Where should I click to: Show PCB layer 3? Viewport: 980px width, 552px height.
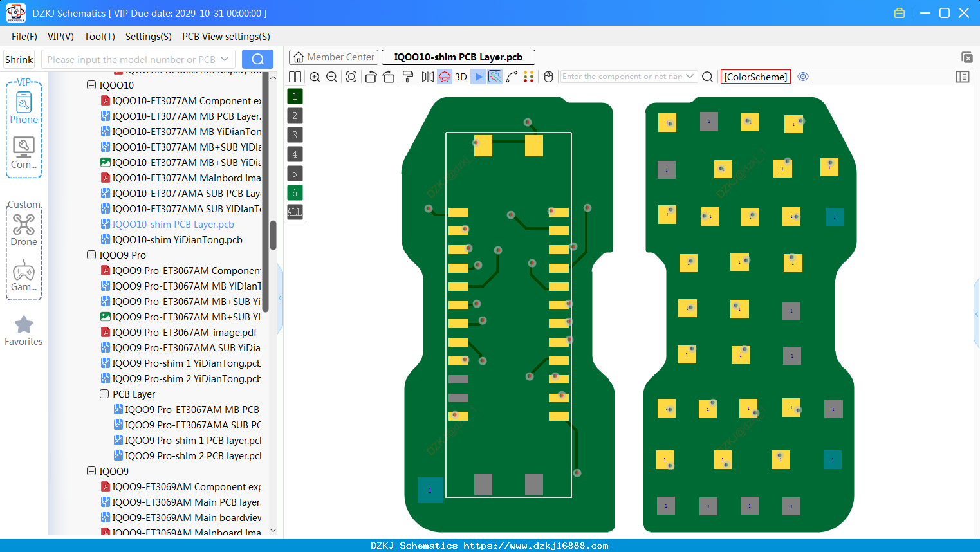click(295, 135)
